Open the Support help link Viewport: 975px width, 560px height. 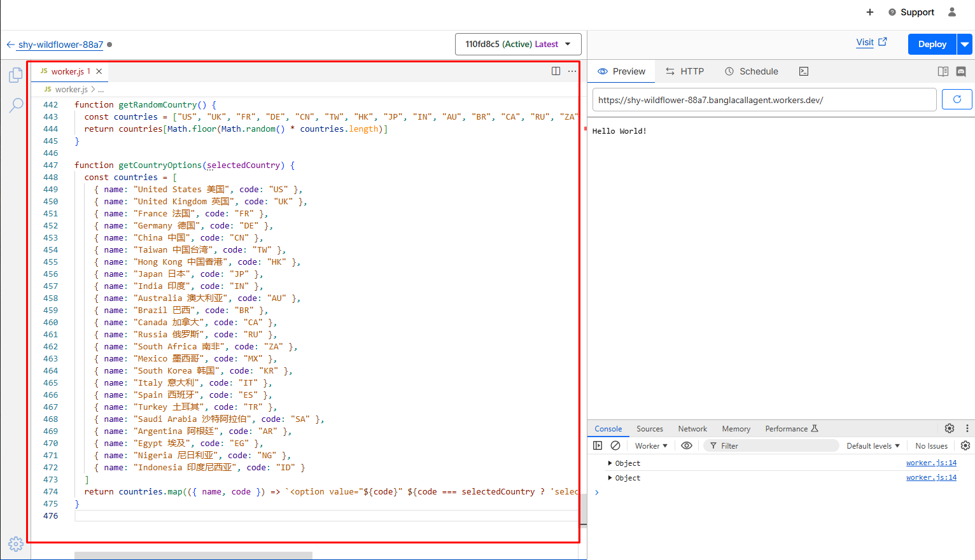[x=911, y=12]
